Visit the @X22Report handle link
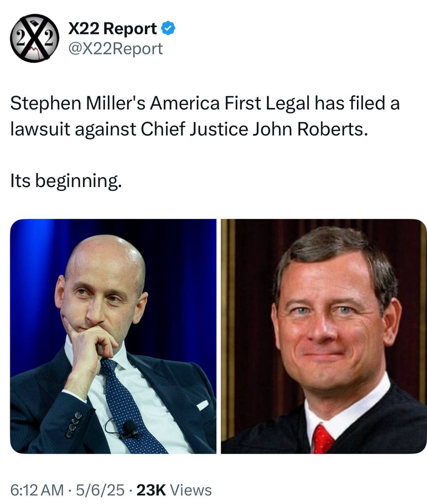 pos(115,48)
